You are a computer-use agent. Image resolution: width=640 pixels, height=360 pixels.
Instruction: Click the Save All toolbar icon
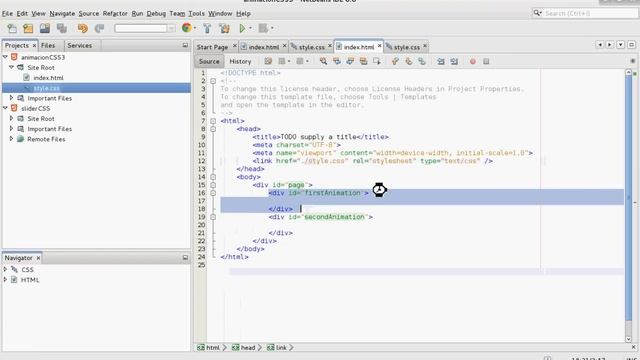[62, 28]
